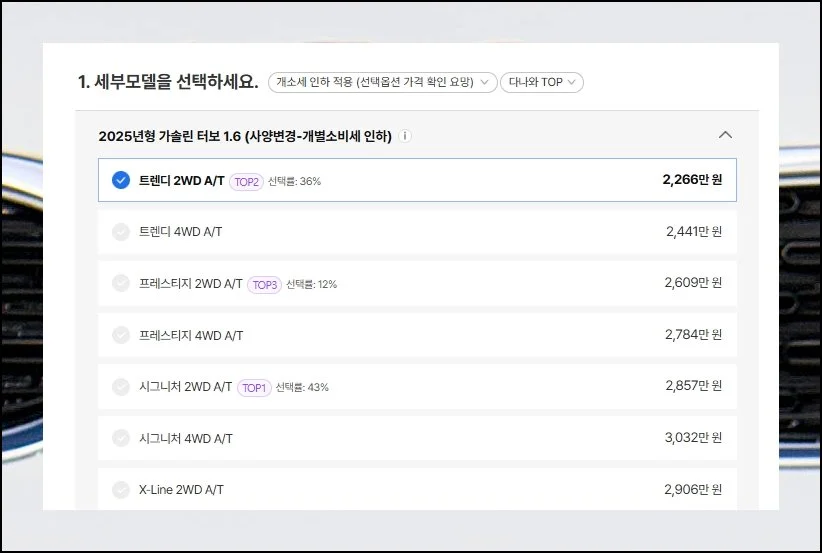Select the 시그니처 2WD A/T check circle
This screenshot has width=822, height=553.
coord(121,387)
